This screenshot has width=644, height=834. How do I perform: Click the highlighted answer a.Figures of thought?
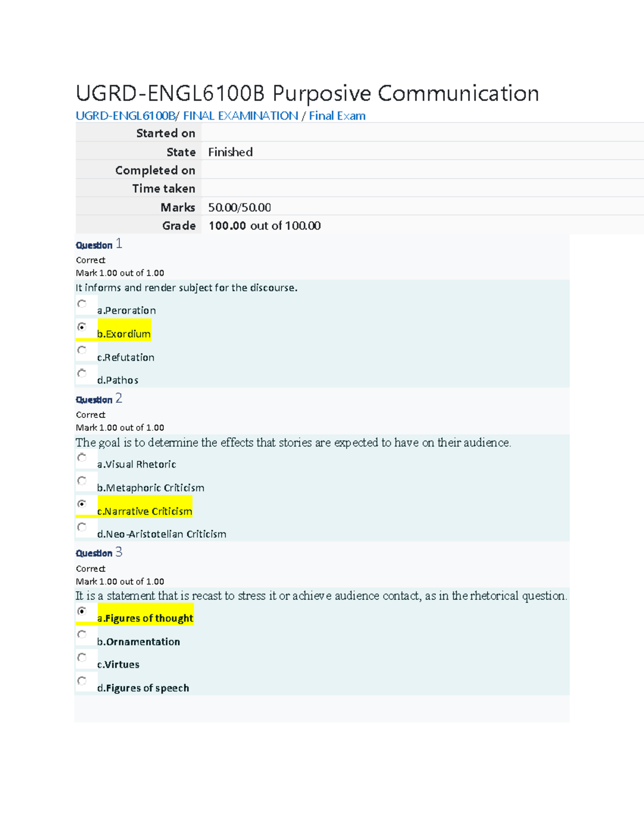click(145, 619)
